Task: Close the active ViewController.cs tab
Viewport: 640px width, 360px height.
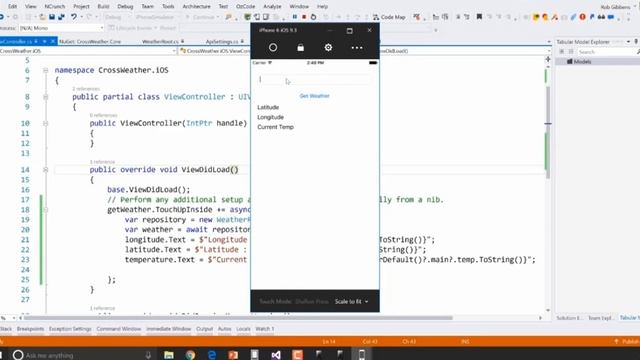Action: pyautogui.click(x=53, y=42)
